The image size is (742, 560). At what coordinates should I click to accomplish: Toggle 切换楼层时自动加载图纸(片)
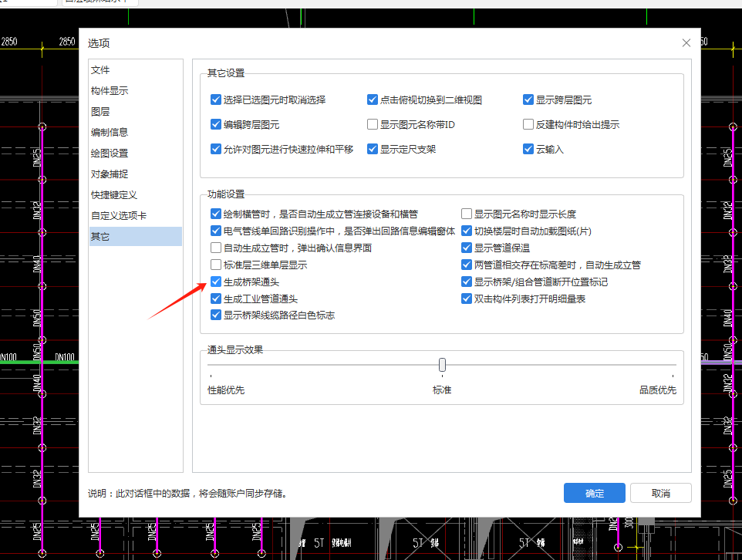(467, 231)
